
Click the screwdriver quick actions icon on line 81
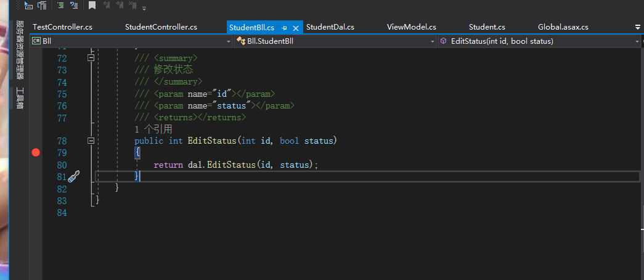[73, 177]
